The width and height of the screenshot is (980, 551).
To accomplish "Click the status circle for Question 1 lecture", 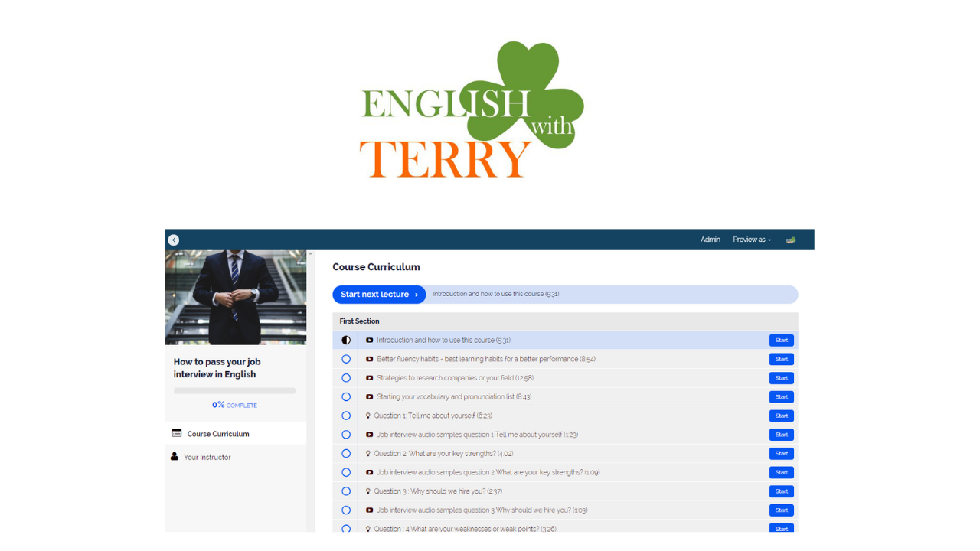I will tap(346, 416).
